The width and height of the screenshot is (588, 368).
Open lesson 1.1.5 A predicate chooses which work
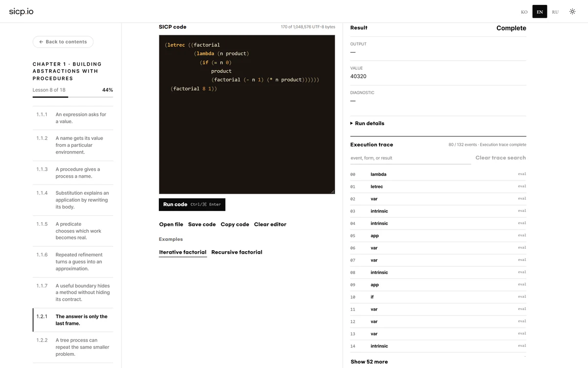pyautogui.click(x=73, y=231)
